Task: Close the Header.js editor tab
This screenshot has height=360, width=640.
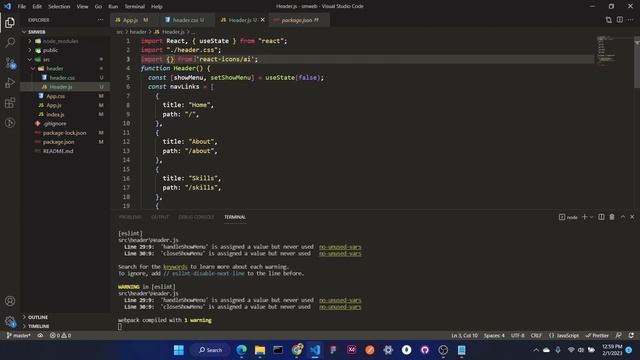Action: pos(262,20)
